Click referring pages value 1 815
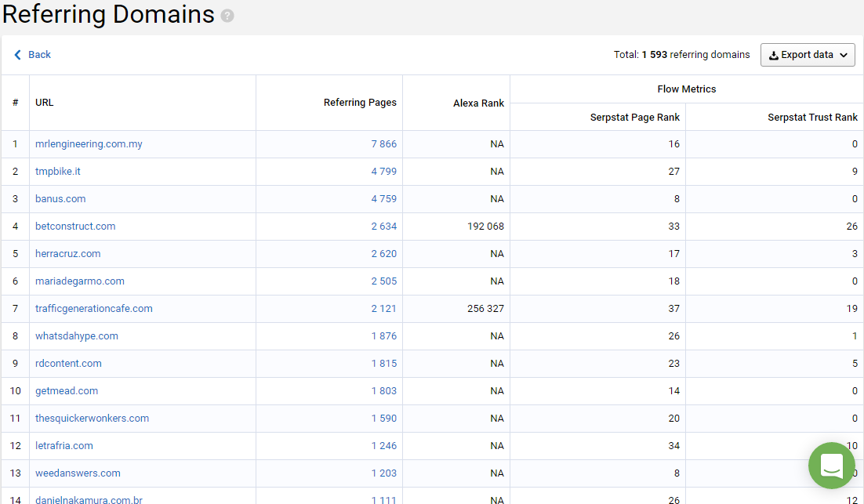 point(383,364)
